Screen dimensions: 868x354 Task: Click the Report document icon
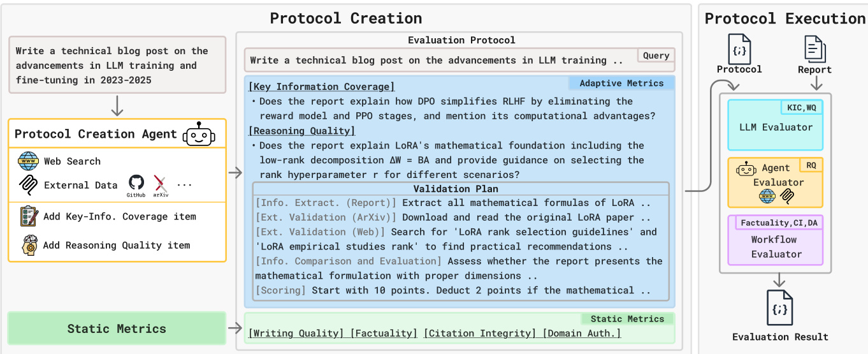point(814,49)
